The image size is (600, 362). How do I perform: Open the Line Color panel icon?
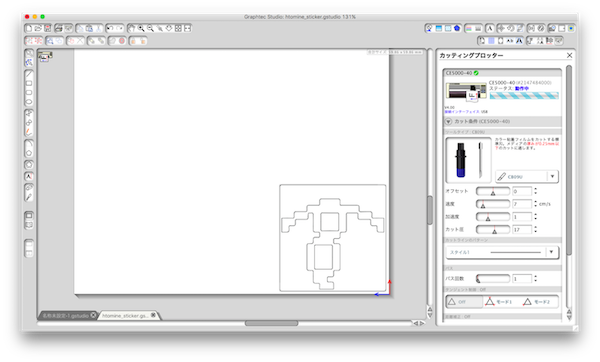click(469, 28)
